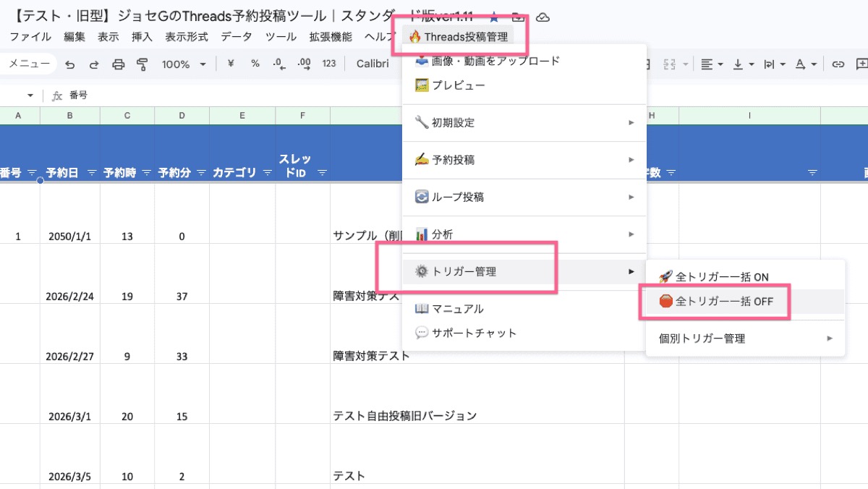Open the 編集 menu
The height and width of the screenshot is (489, 868).
point(74,37)
